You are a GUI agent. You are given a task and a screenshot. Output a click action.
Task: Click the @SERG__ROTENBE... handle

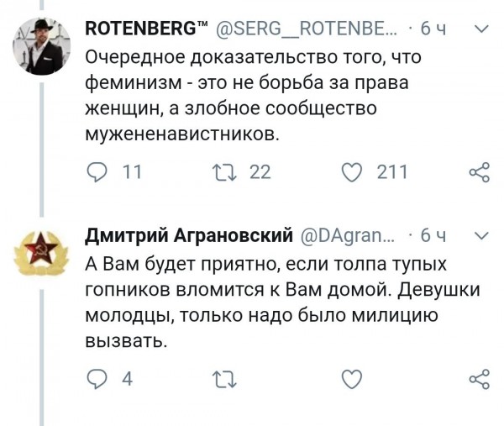point(307,29)
